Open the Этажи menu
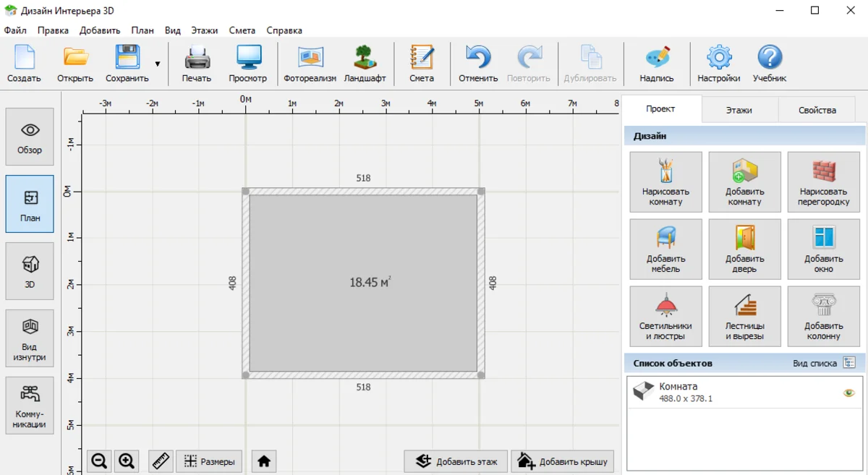Viewport: 868px width, 475px height. (x=205, y=30)
